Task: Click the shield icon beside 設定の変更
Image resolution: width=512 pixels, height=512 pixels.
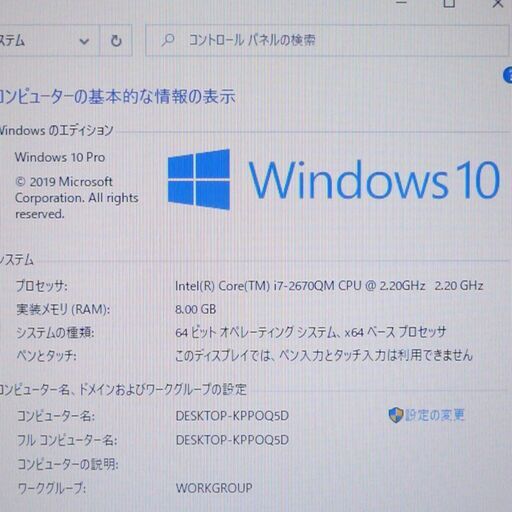Action: pos(396,415)
